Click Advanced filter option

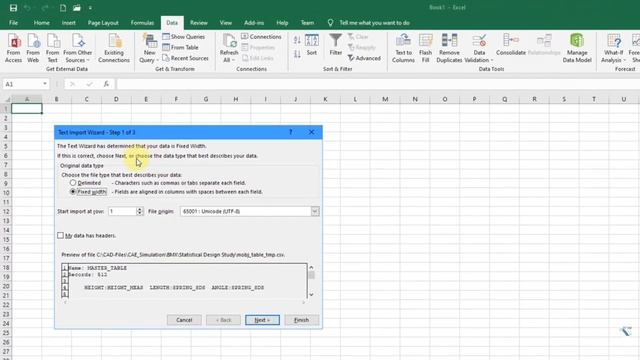364,58
